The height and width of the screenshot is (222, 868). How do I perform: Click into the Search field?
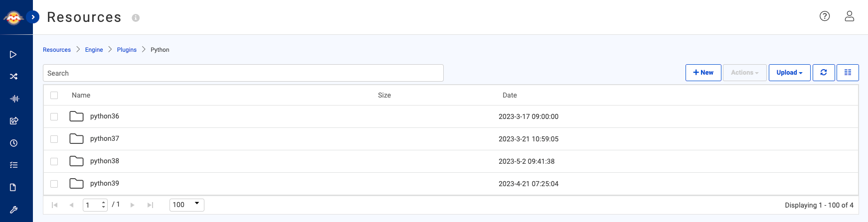pos(243,73)
